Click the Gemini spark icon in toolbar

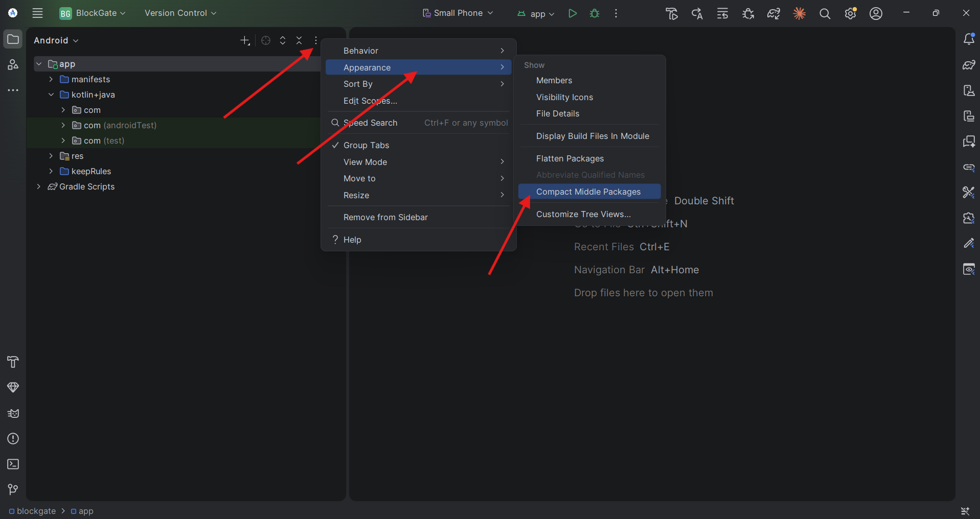[x=799, y=13]
